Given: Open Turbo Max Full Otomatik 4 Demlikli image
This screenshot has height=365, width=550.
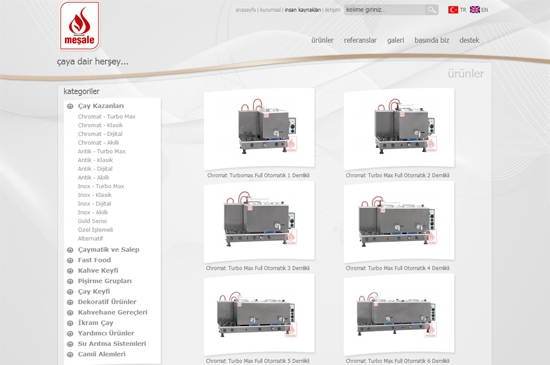Looking at the screenshot, I should coord(399,222).
